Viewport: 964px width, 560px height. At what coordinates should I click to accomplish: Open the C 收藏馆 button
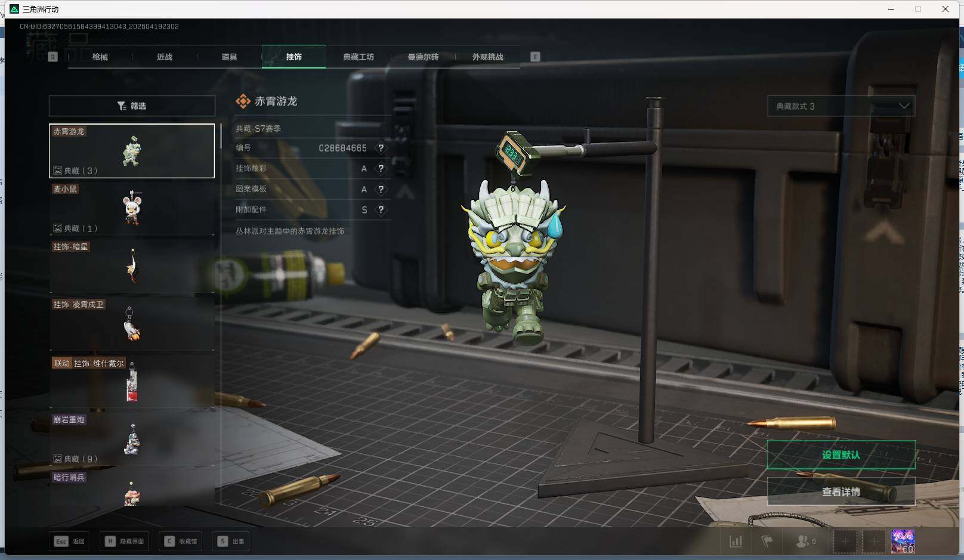pos(181,542)
